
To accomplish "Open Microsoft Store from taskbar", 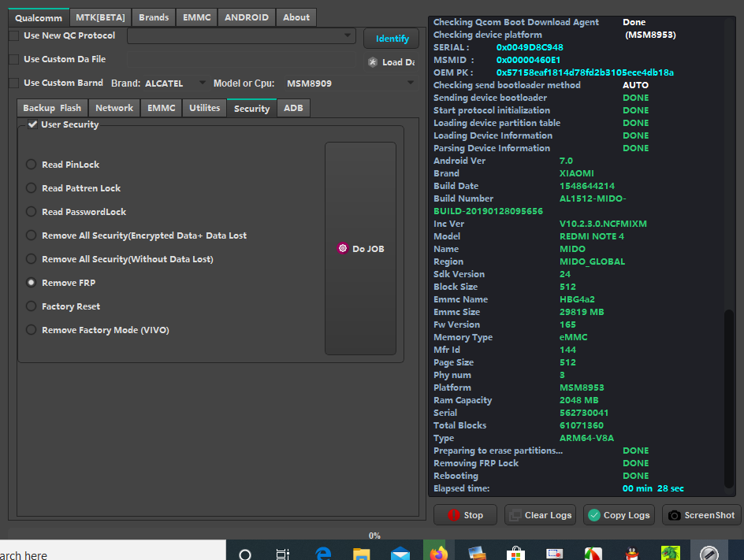I will point(515,554).
